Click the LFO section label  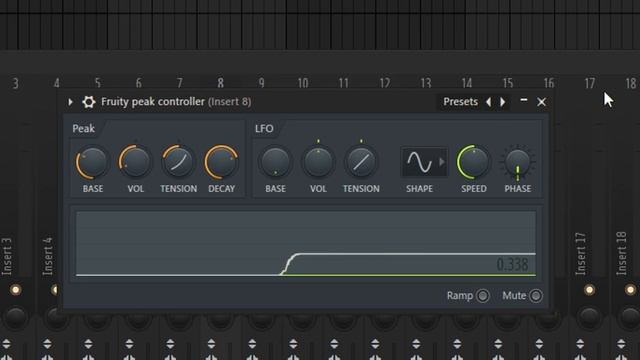coord(264,129)
